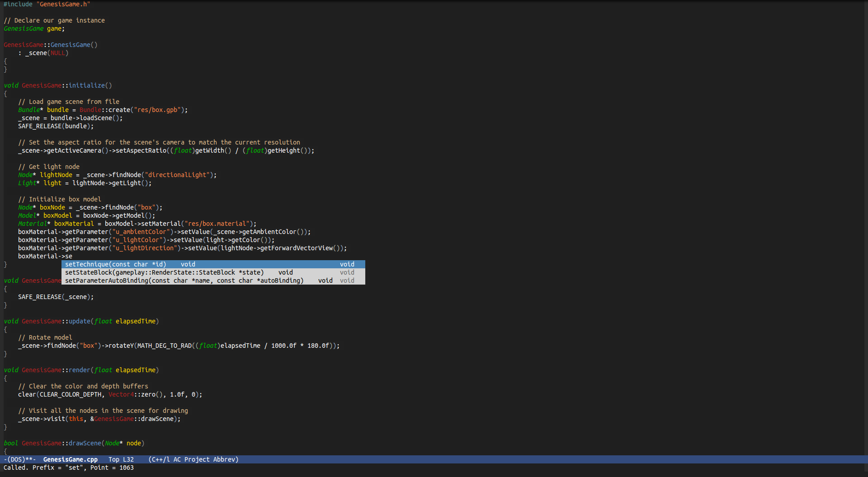Click 'Clear the color and depth buffers' comment

point(83,386)
